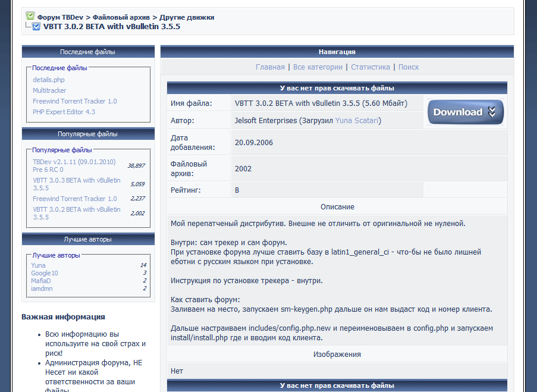Viewport: 537px width, 392px height.
Task: Open author iamdmn in top authors
Action: click(42, 288)
